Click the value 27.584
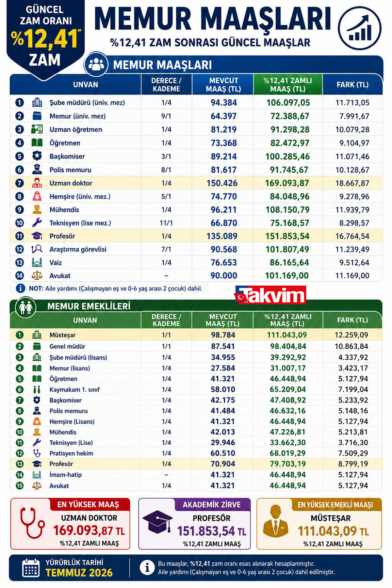Image resolution: width=392 pixels, height=588 pixels. pos(223,368)
